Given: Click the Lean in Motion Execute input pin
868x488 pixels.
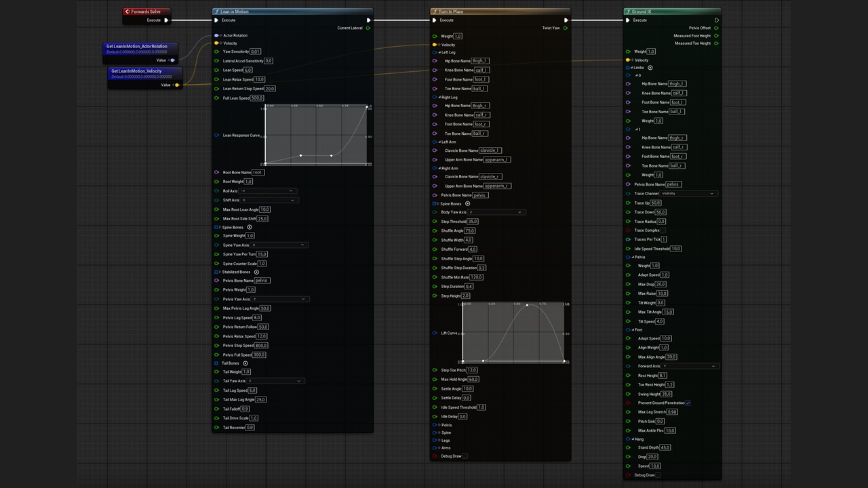Looking at the screenshot, I should click(x=216, y=20).
